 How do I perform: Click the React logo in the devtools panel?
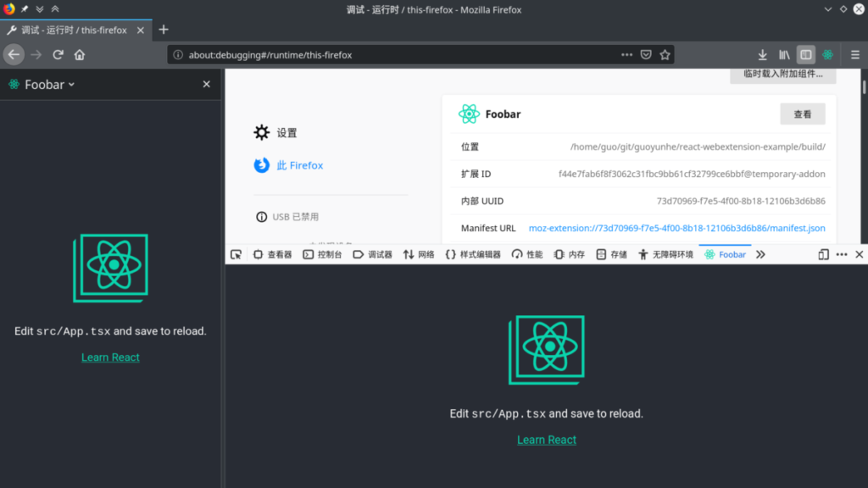click(x=547, y=350)
